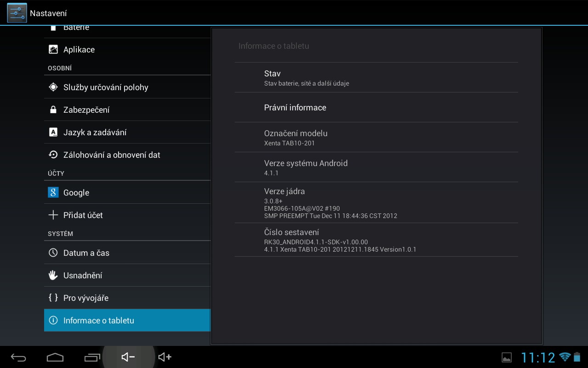The height and width of the screenshot is (368, 588).
Task: Tap the curly braces developer icon
Action: [53, 298]
